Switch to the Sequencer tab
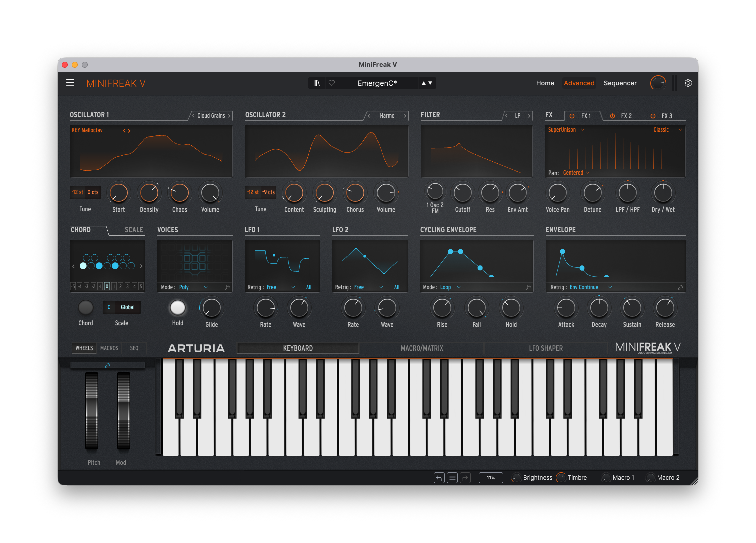756x543 pixels. tap(620, 83)
